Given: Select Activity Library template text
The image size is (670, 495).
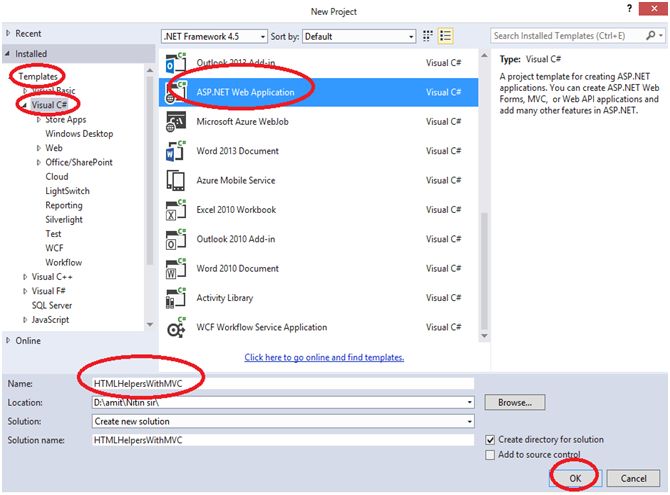Looking at the screenshot, I should click(x=225, y=298).
